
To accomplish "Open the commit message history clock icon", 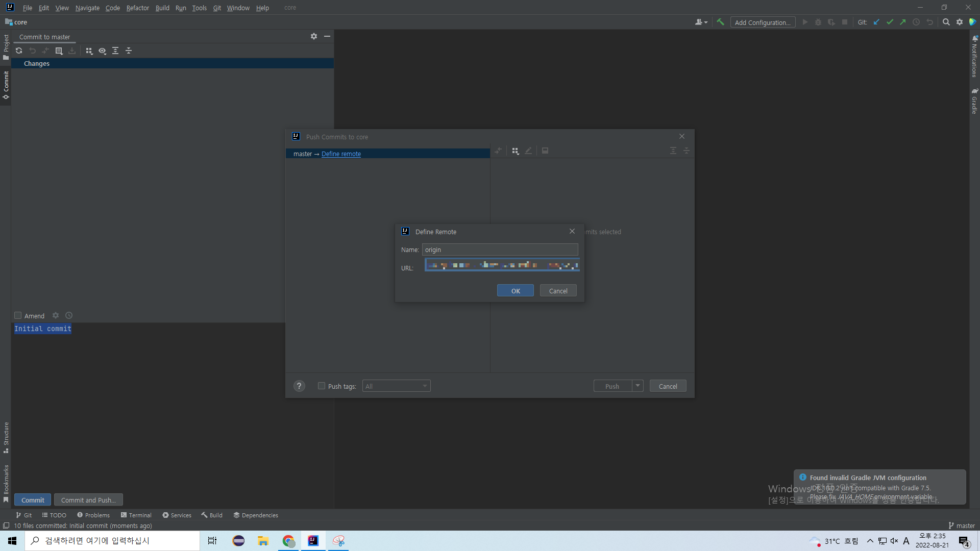I will 69,315.
